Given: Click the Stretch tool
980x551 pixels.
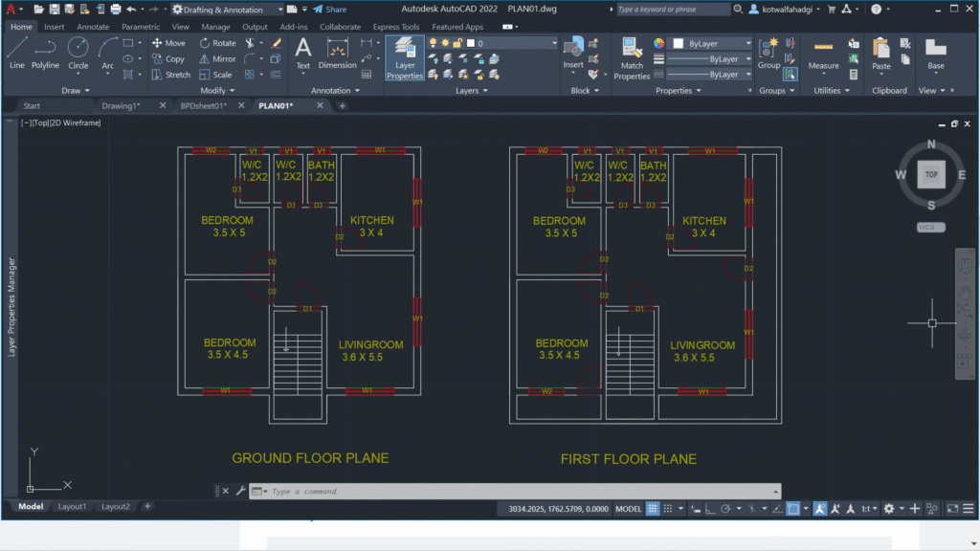Looking at the screenshot, I should click(171, 75).
